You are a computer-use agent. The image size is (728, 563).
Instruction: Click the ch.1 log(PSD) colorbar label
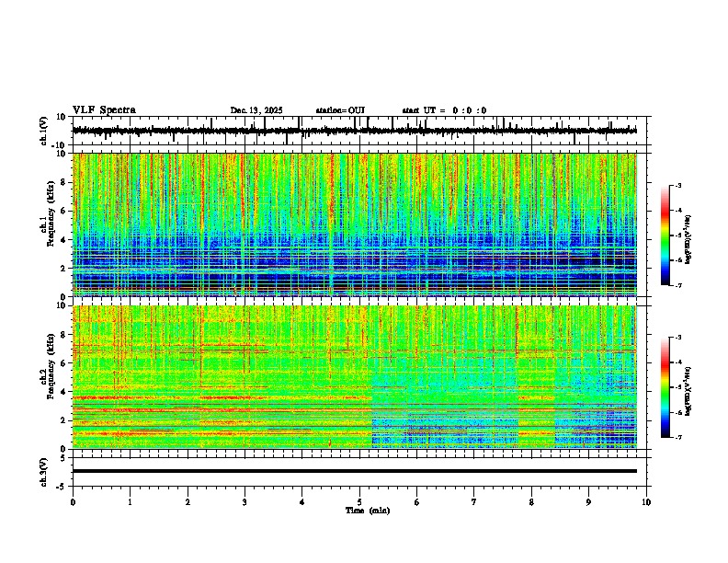(x=688, y=239)
